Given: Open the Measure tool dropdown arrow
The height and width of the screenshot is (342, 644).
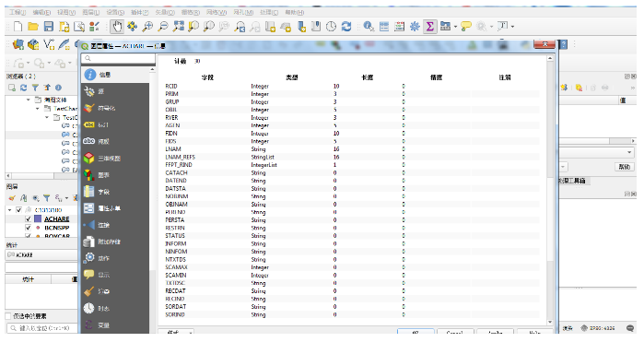Looking at the screenshot, I should pos(455,27).
